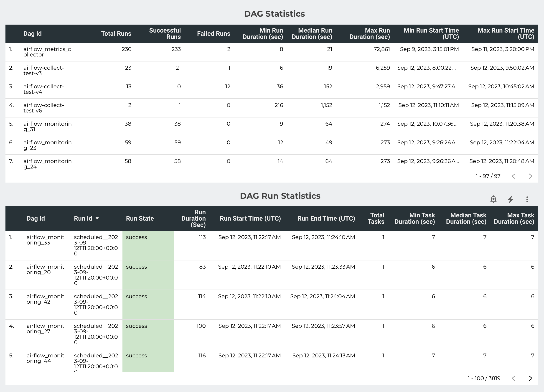Click next page arrow in DAG Statistics

point(530,176)
